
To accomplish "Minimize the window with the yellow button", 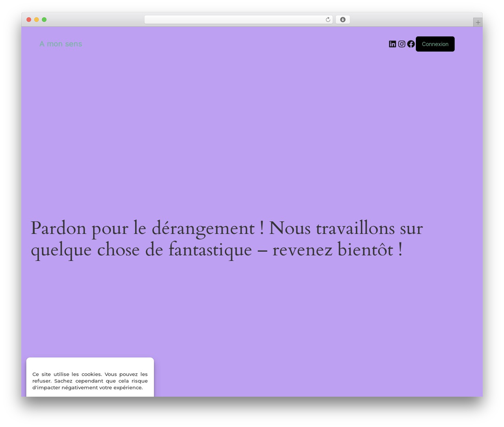I will tap(36, 20).
